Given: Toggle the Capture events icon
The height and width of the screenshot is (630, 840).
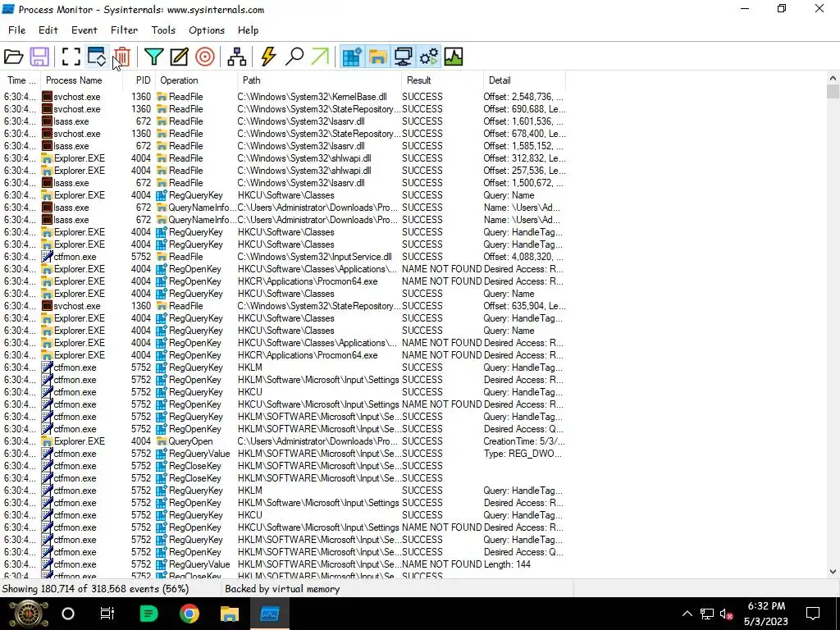Looking at the screenshot, I should [71, 57].
